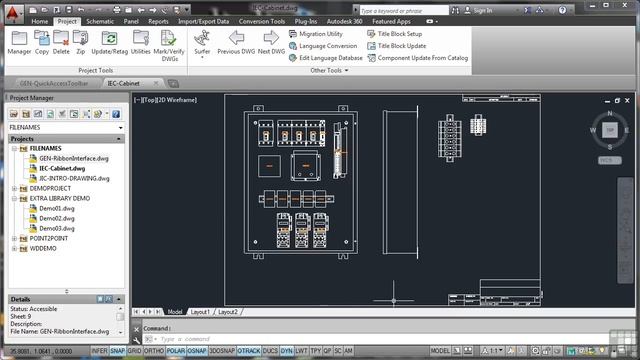Toggle INFER constraints in status bar

99,351
